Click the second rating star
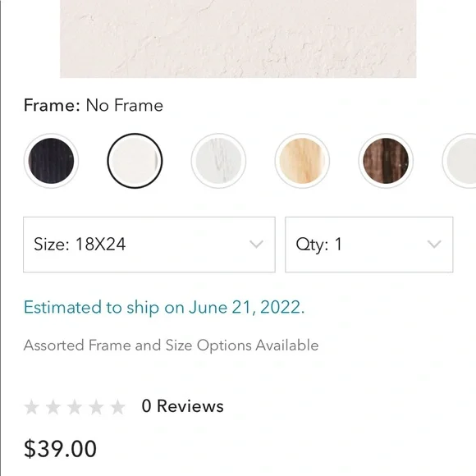This screenshot has height=476, width=476. click(53, 407)
